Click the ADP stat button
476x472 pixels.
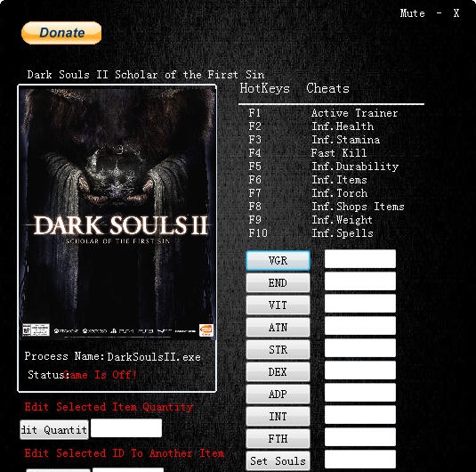(278, 394)
